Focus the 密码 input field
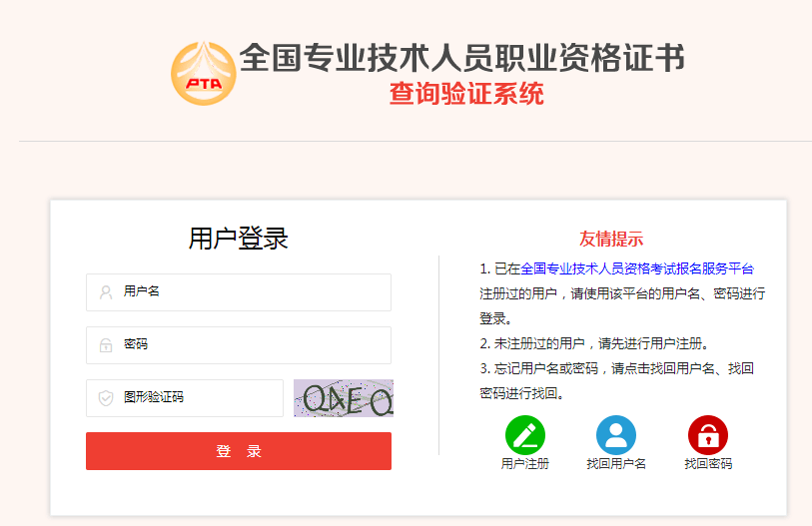Image resolution: width=812 pixels, height=526 pixels. [239, 345]
